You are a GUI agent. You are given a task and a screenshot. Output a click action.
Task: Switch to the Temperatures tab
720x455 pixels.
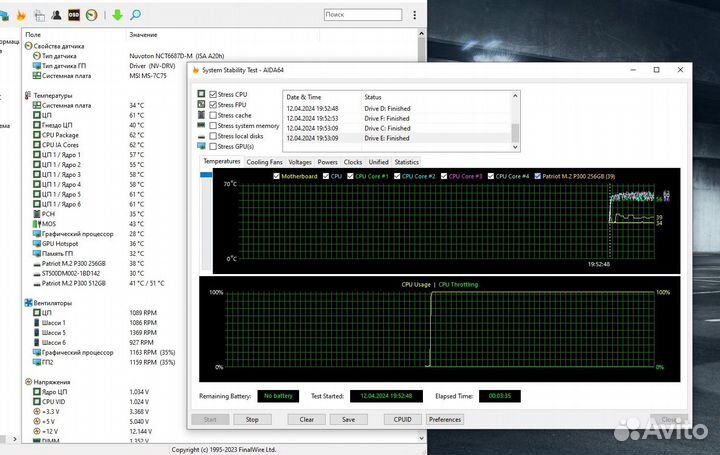point(222,162)
